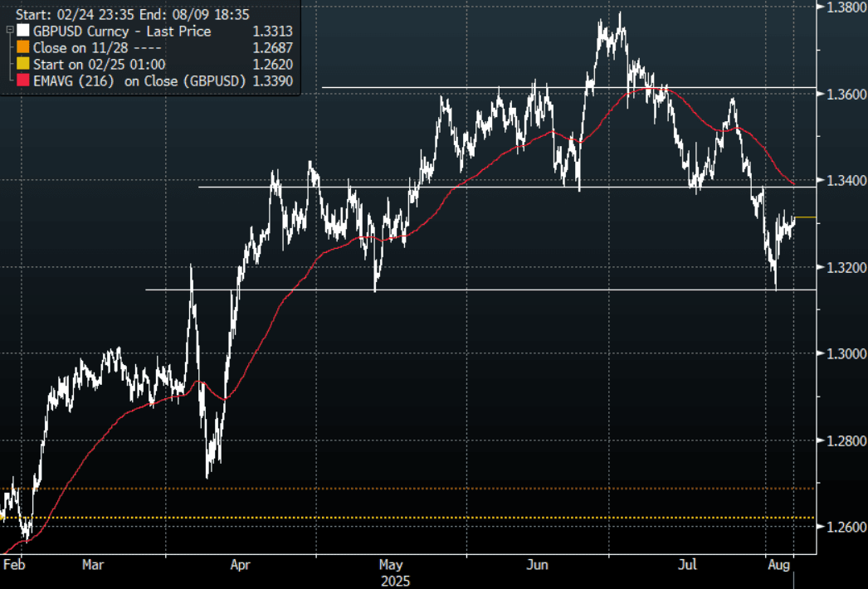Click the white GBPUSD Curncy color swatch
The height and width of the screenshot is (589, 868).
(x=22, y=32)
